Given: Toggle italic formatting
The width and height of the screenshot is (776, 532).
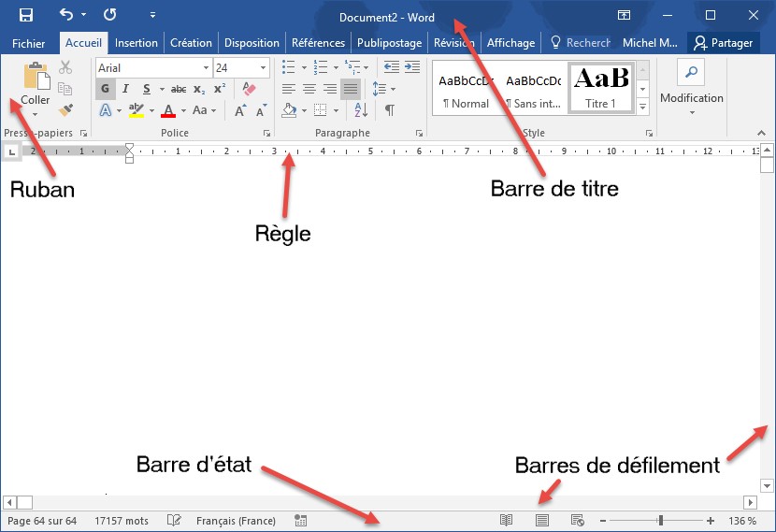Looking at the screenshot, I should click(125, 89).
